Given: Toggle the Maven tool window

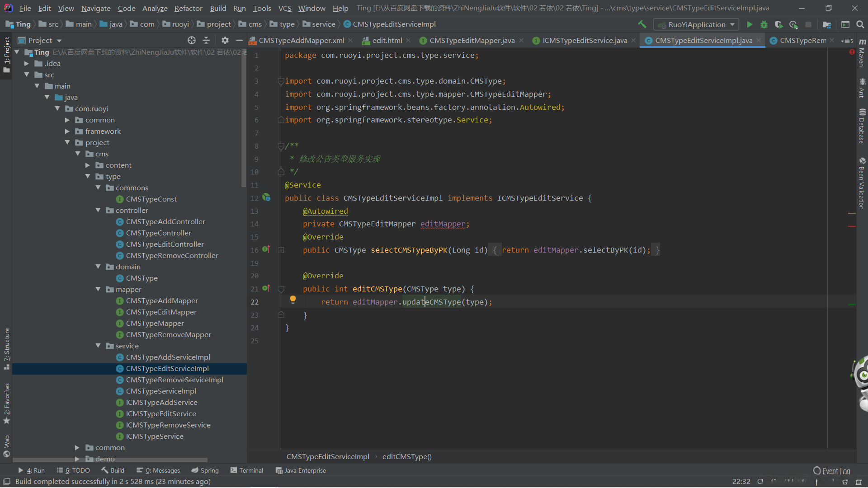Looking at the screenshot, I should click(862, 53).
